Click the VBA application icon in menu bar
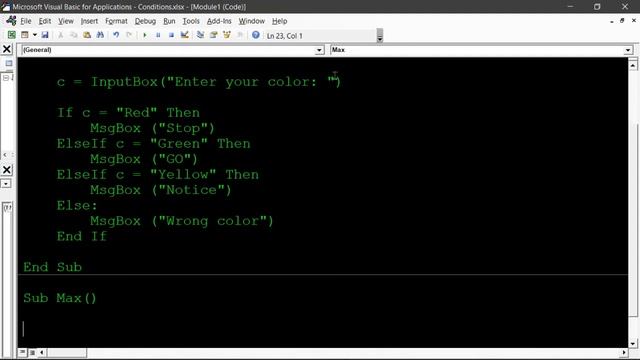This screenshot has height=360, width=640. coord(11,21)
